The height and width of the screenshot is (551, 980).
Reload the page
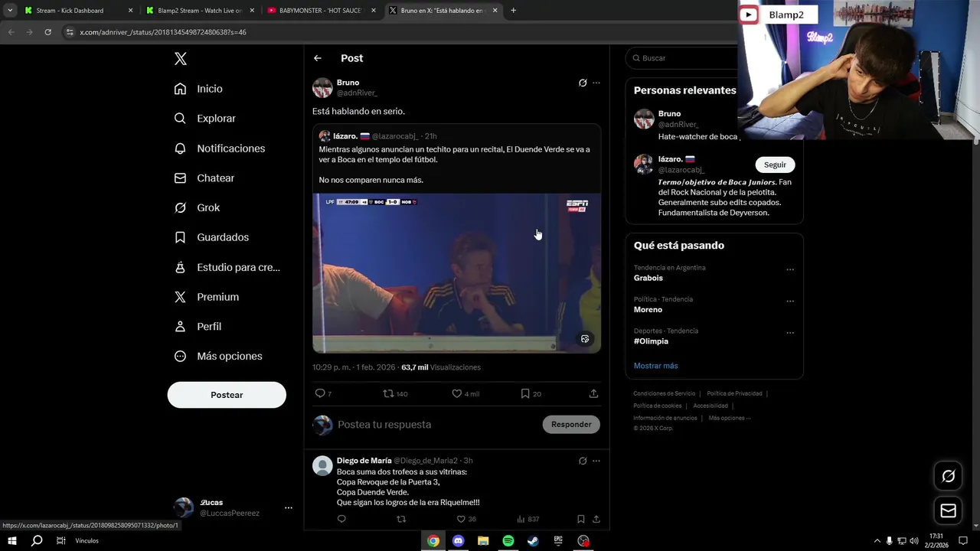click(47, 32)
